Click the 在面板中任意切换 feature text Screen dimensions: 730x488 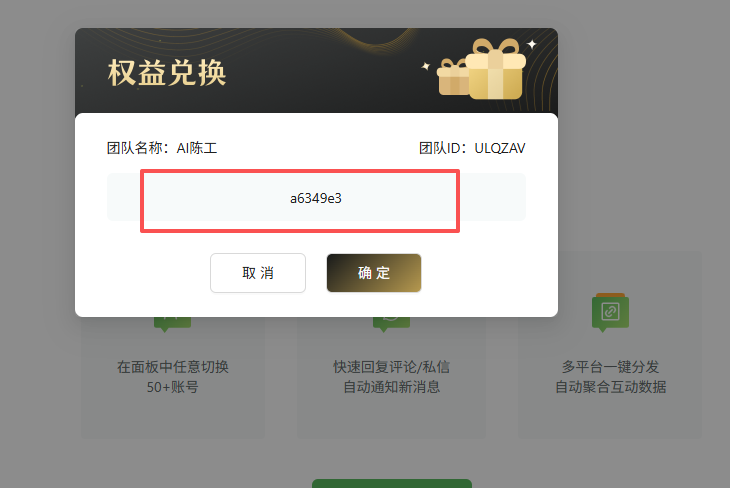click(173, 367)
